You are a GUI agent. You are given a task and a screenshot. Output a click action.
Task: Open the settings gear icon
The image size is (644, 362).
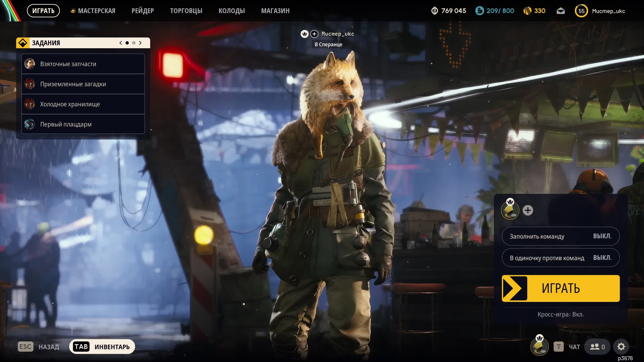pyautogui.click(x=621, y=347)
